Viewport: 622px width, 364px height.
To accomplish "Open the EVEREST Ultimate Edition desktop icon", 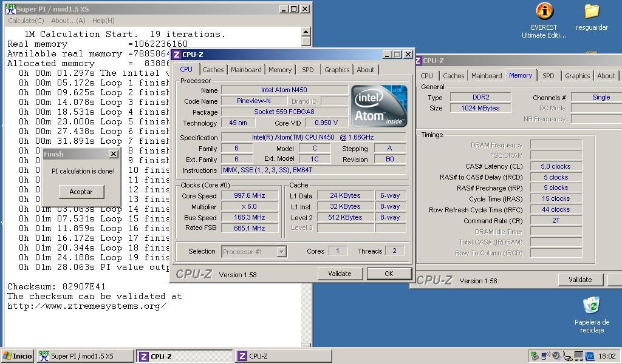I will coord(544,21).
